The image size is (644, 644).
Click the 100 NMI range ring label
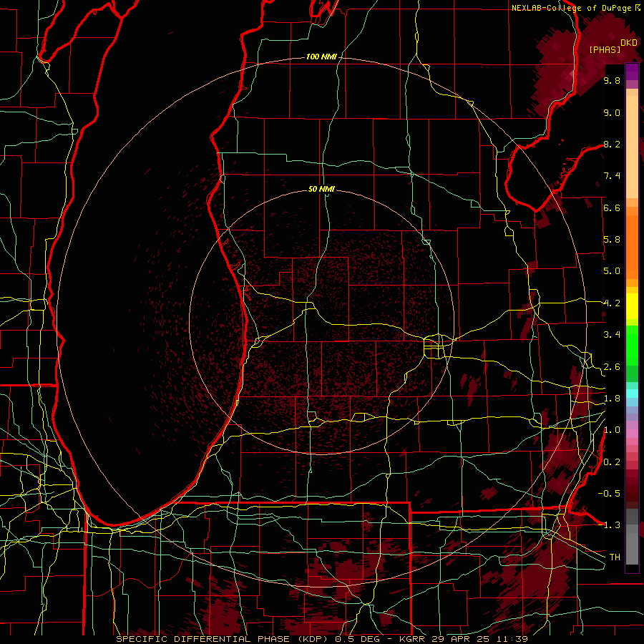pyautogui.click(x=321, y=57)
